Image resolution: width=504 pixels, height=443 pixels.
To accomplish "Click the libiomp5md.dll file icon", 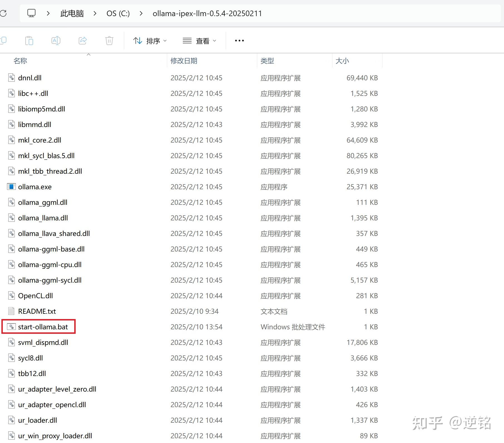I will [11, 109].
